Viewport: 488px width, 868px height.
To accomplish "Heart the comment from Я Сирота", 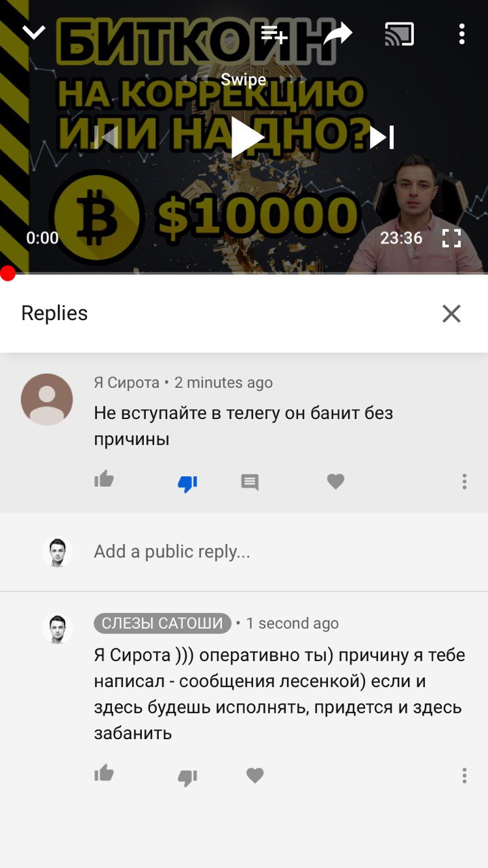I will click(336, 481).
